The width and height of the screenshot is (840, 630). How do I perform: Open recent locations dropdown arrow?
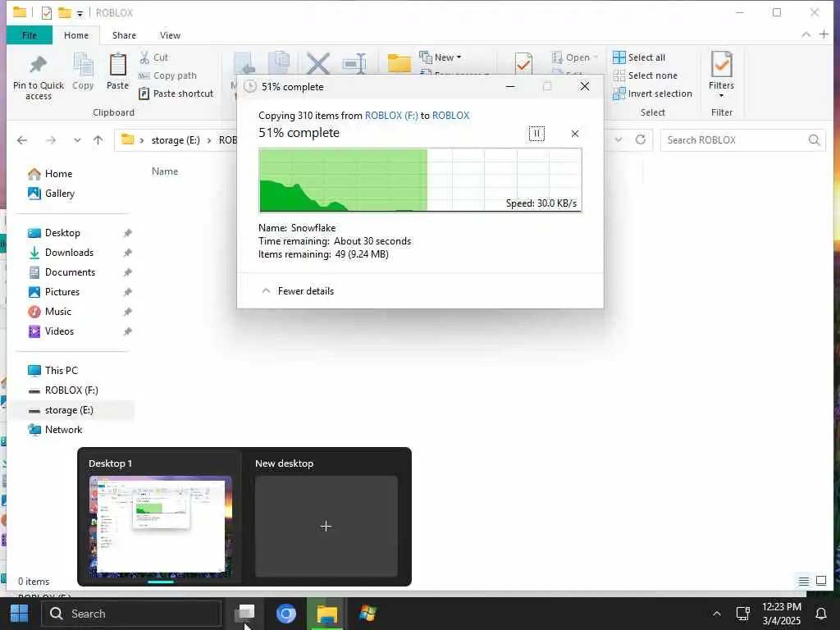click(77, 140)
